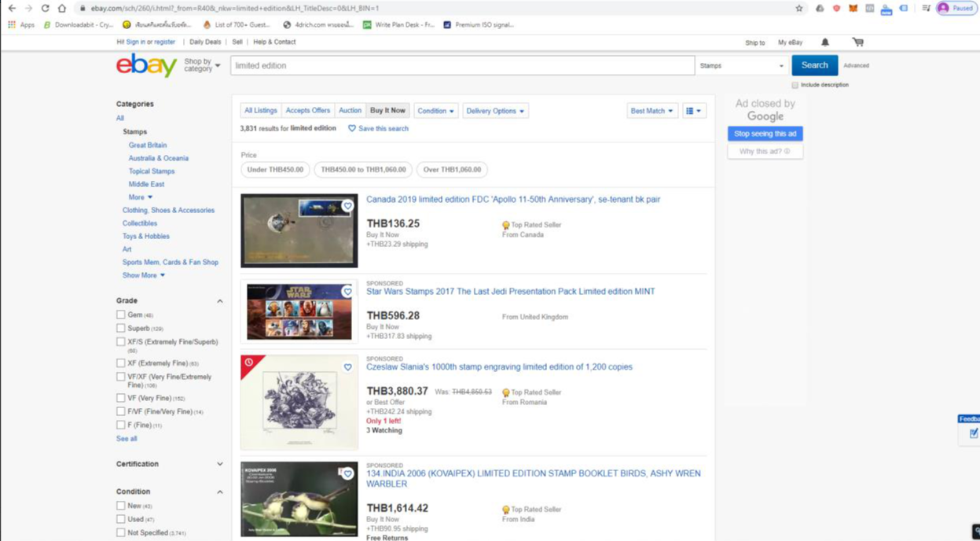
Task: Open the Premium ISO signal bookmark
Action: tap(478, 24)
